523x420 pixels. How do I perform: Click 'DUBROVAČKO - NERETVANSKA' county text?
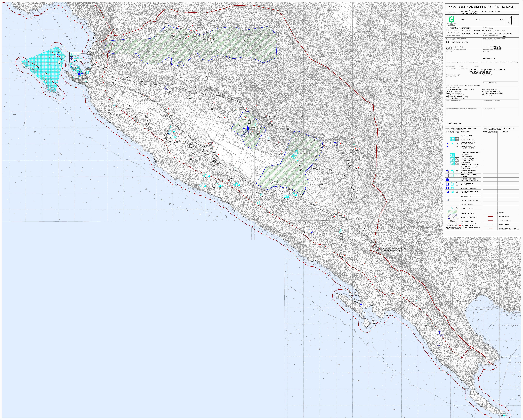pyautogui.click(x=461, y=28)
